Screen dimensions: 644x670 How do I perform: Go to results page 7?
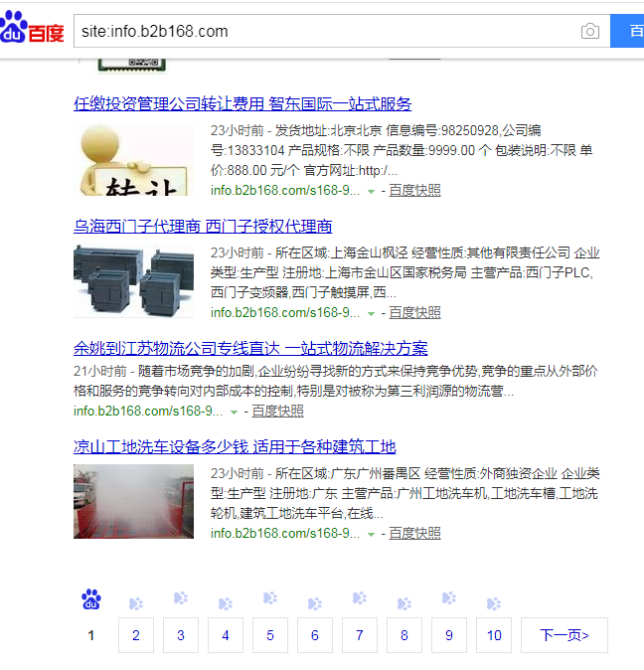360,635
